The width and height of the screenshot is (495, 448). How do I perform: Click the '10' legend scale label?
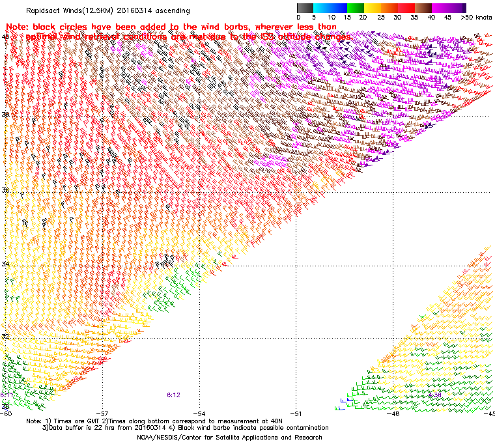(x=331, y=18)
